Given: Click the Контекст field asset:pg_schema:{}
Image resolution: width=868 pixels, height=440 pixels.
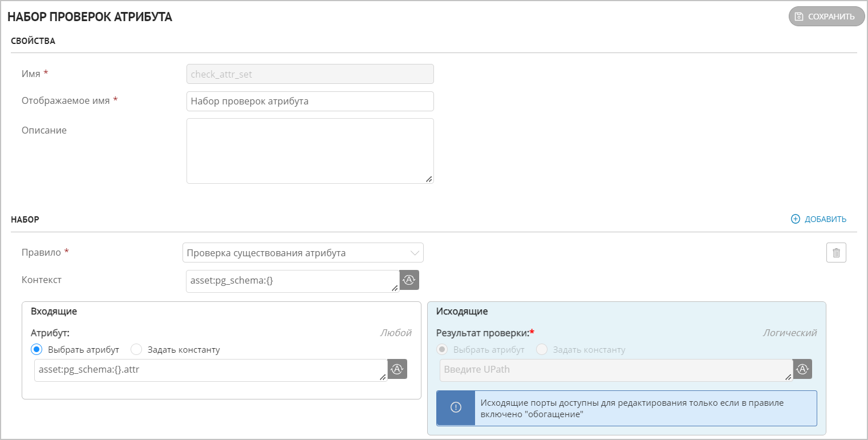Looking at the screenshot, I should 293,281.
